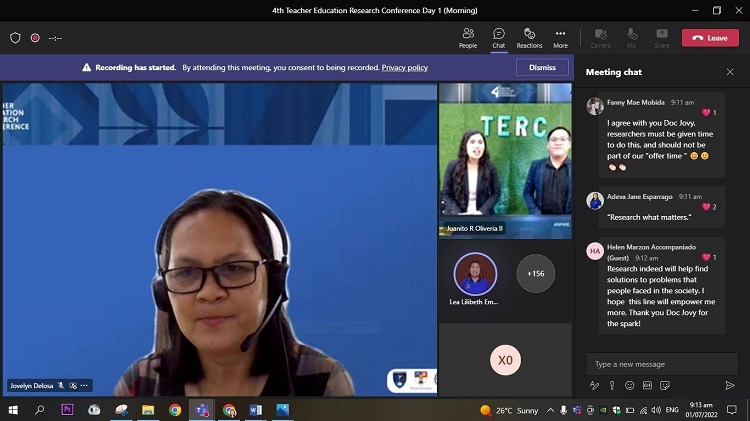The image size is (750, 421).
Task: Click the HA avatar of Helen Marzon
Action: click(x=595, y=251)
